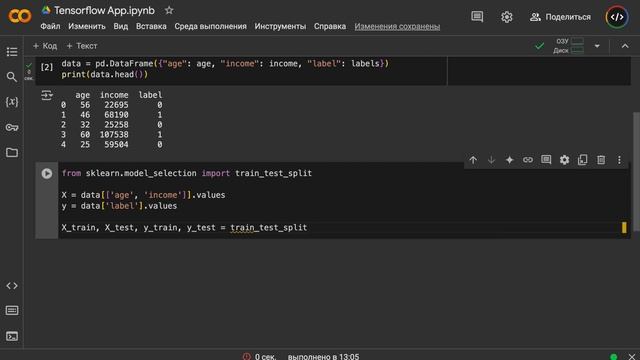Run the train_test_split cell
This screenshot has width=640, height=360.
tap(47, 173)
